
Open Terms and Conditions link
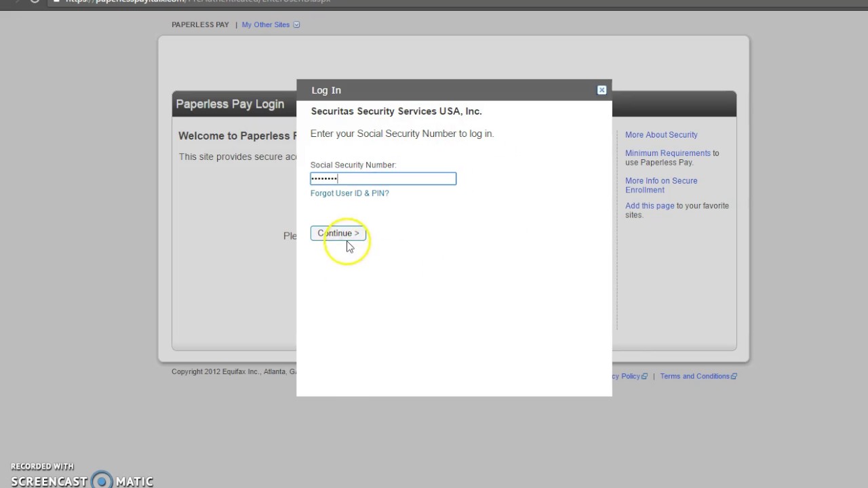point(694,376)
